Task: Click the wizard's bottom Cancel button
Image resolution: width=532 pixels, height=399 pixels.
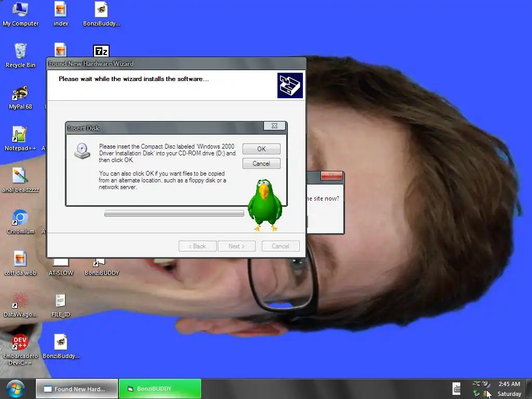Action: click(x=281, y=246)
